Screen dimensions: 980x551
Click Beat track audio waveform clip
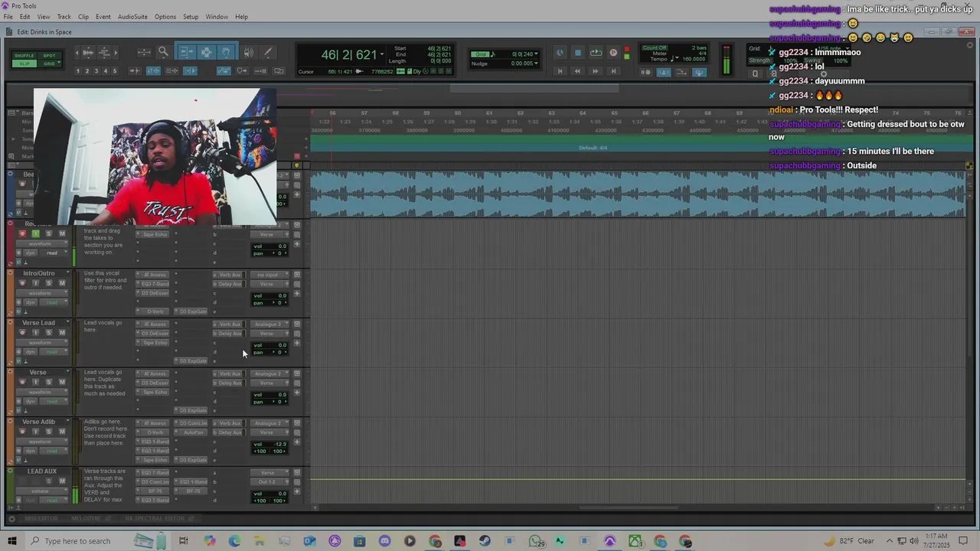(637, 194)
